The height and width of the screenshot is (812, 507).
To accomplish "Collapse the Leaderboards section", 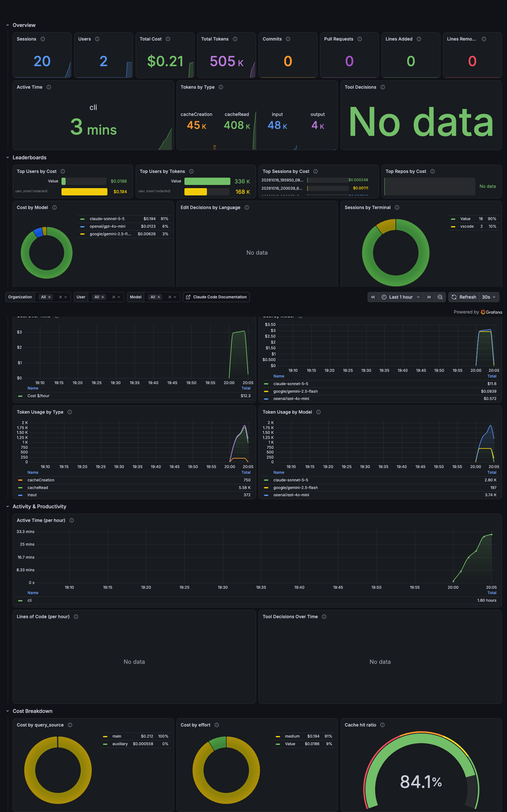I will pos(8,157).
